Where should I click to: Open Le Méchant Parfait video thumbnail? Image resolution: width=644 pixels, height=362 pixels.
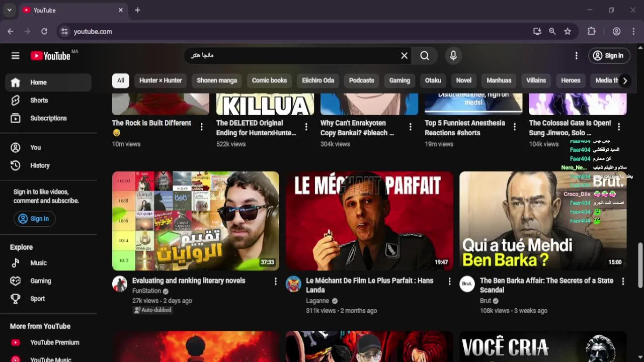point(369,221)
